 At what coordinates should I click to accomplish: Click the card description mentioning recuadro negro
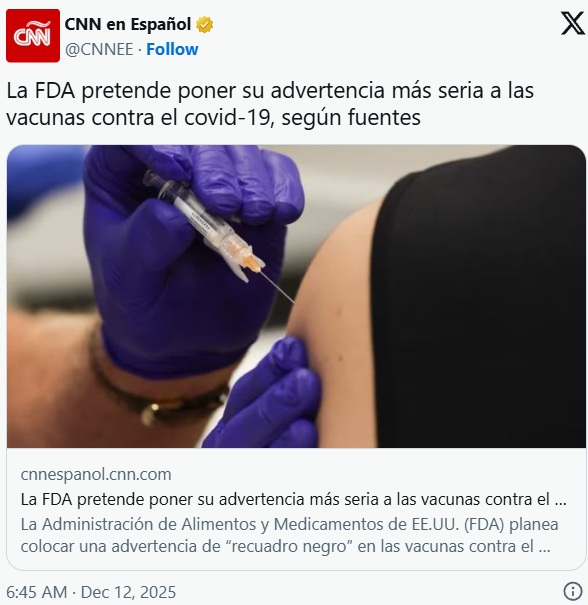pyautogui.click(x=289, y=535)
